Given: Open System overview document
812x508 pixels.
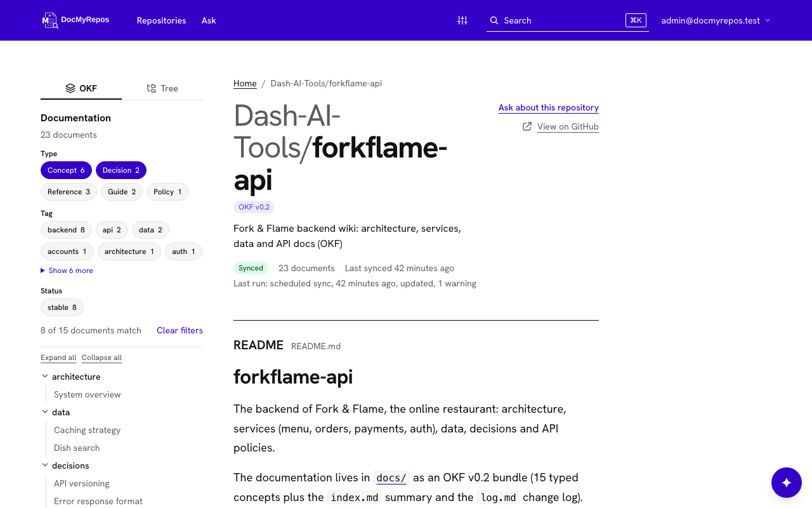Looking at the screenshot, I should point(88,394).
